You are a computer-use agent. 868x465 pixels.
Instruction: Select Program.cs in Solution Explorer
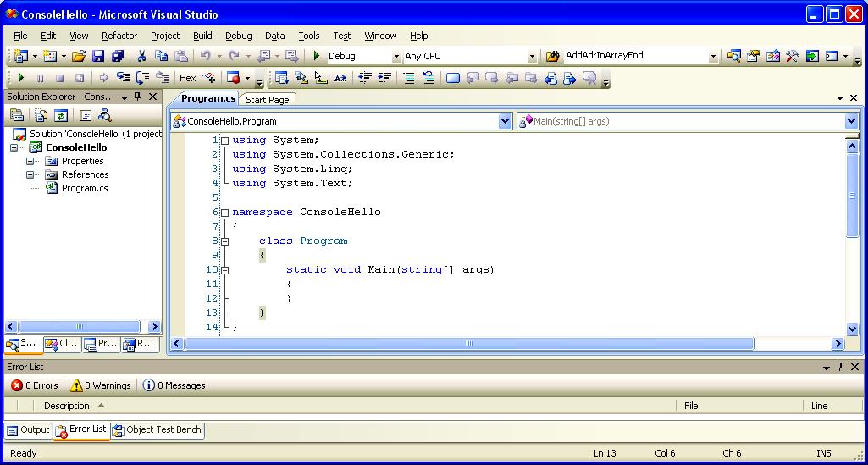pos(85,188)
